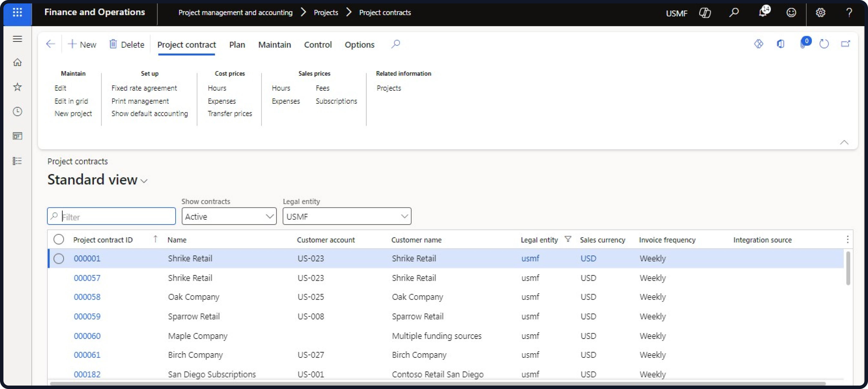Screen dimensions: 868x389
Task: Open contract link 000060
Action: coord(87,336)
